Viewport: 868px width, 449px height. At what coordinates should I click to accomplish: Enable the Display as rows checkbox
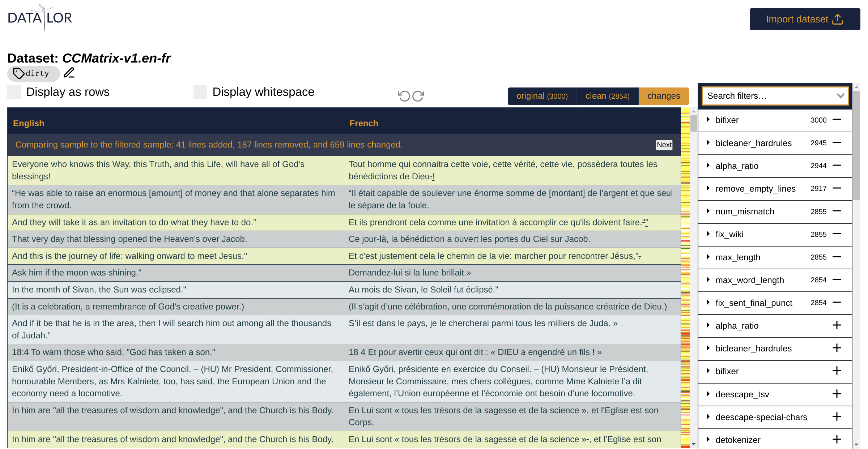(x=14, y=92)
